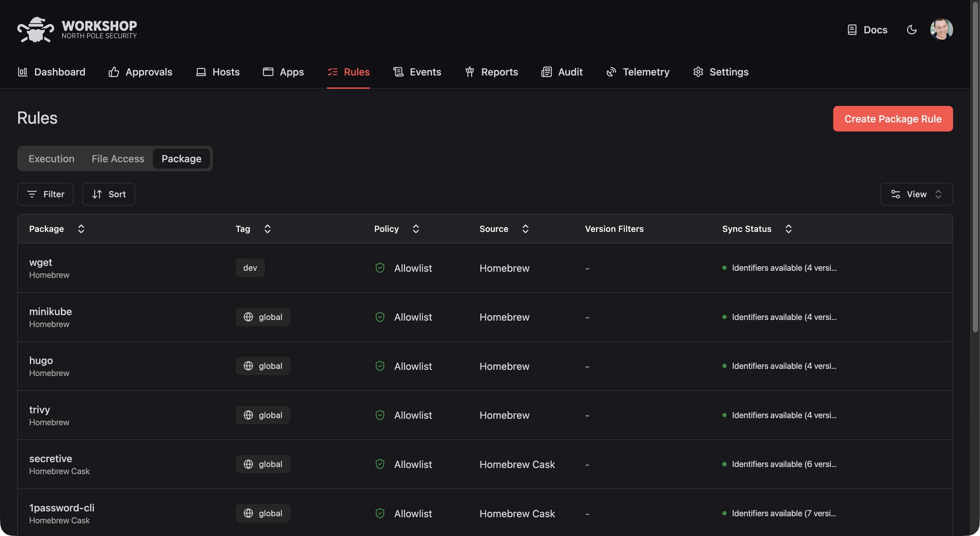Click the Filter icon next to its label
The image size is (980, 536).
(x=32, y=194)
